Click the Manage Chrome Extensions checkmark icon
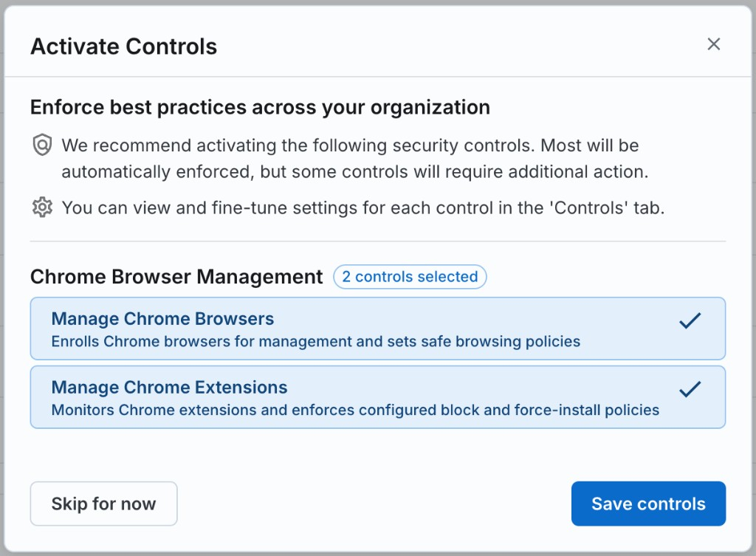 [x=690, y=389]
